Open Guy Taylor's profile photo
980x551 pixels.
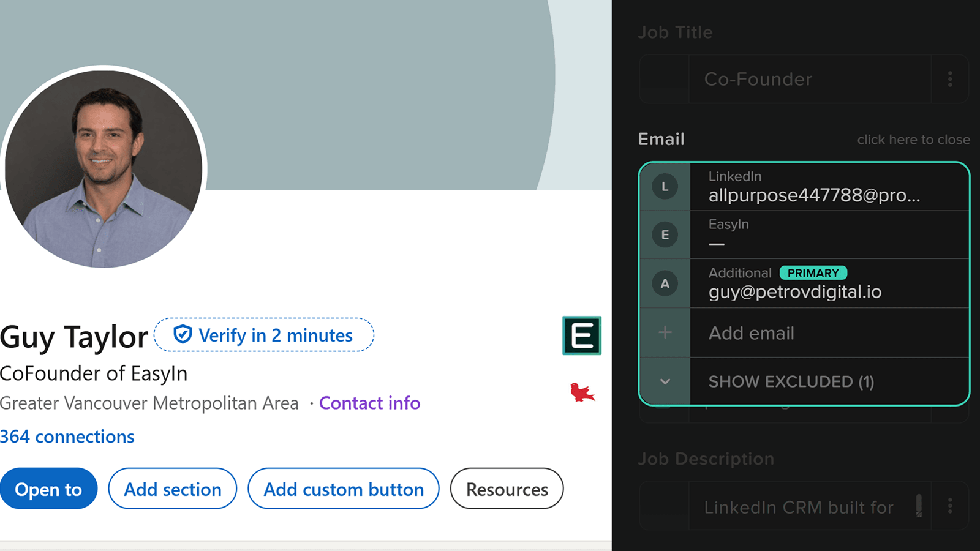tap(103, 169)
